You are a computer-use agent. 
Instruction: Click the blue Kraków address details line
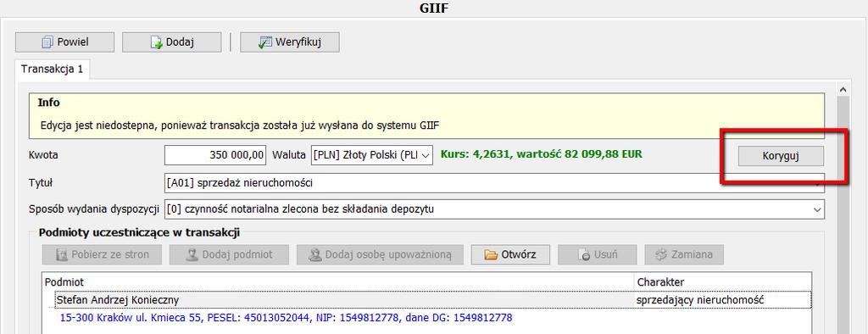point(286,318)
